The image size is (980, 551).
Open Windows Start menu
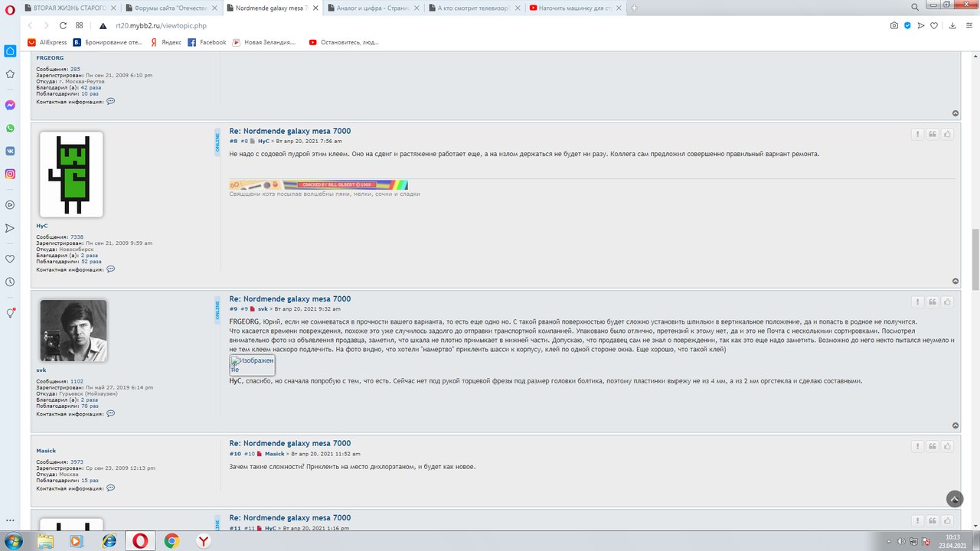pyautogui.click(x=13, y=540)
